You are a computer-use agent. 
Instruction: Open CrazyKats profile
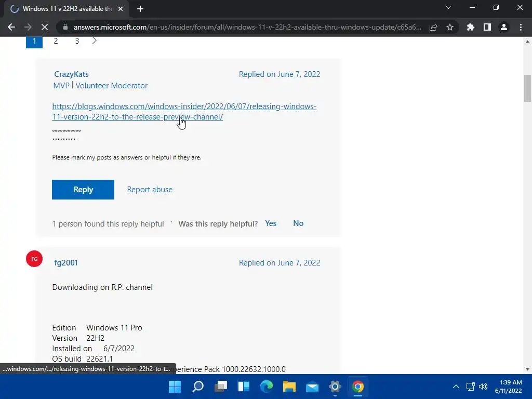click(71, 74)
